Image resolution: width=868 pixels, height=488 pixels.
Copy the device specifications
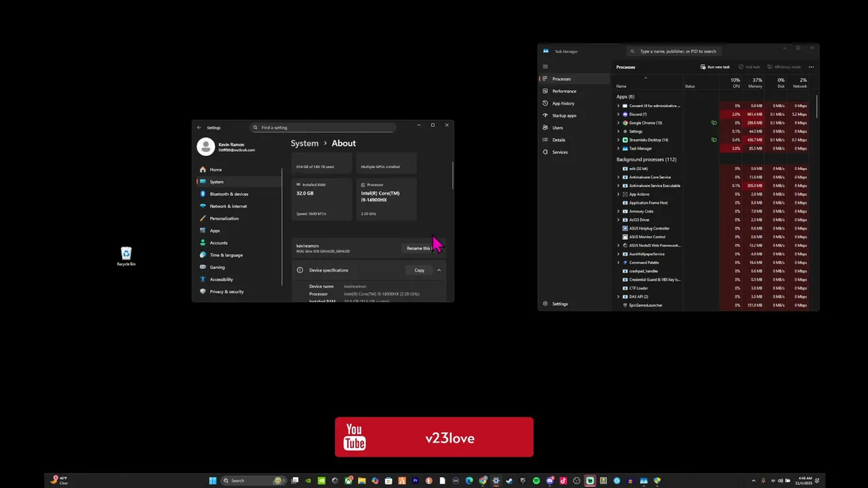tap(419, 270)
